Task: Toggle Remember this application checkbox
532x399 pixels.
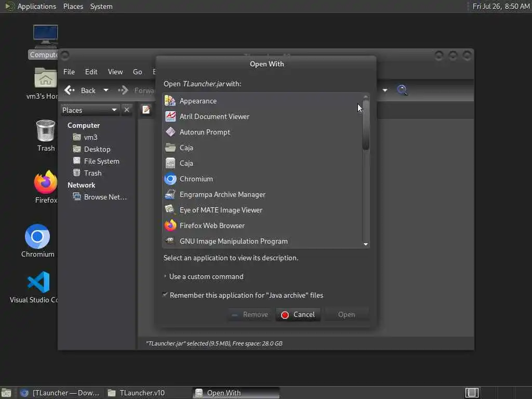Action: [x=165, y=295]
